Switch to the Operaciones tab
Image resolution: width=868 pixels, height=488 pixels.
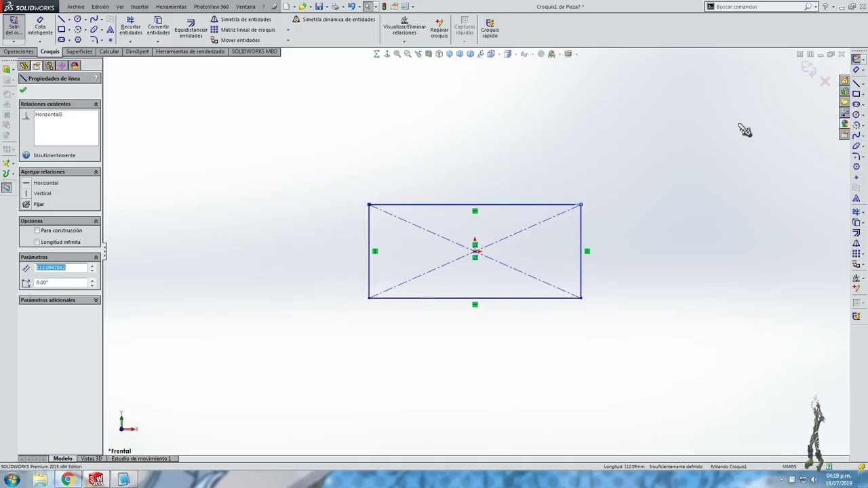(x=18, y=52)
